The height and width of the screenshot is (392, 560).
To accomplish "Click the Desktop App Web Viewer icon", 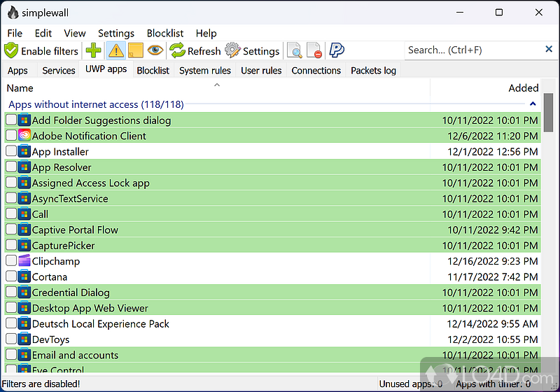I will (x=24, y=307).
